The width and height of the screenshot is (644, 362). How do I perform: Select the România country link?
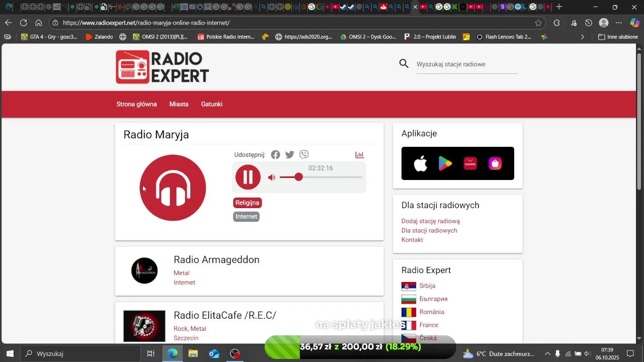coord(432,312)
